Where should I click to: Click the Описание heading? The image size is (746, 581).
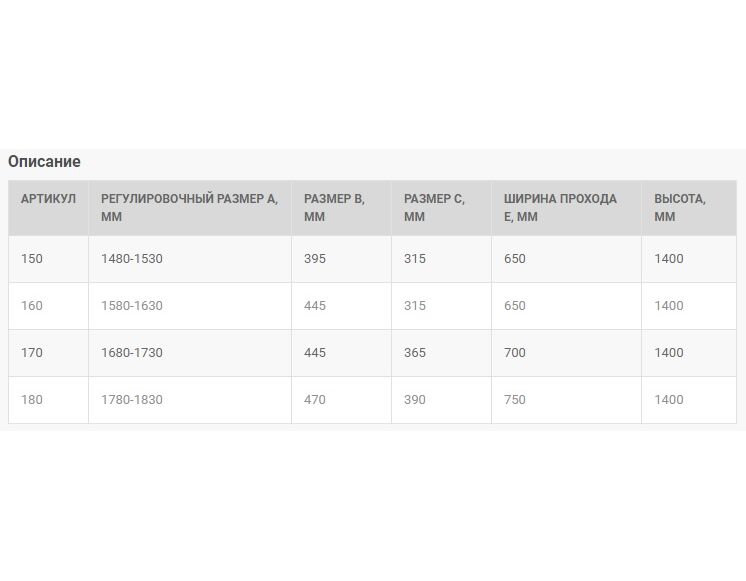pos(44,161)
